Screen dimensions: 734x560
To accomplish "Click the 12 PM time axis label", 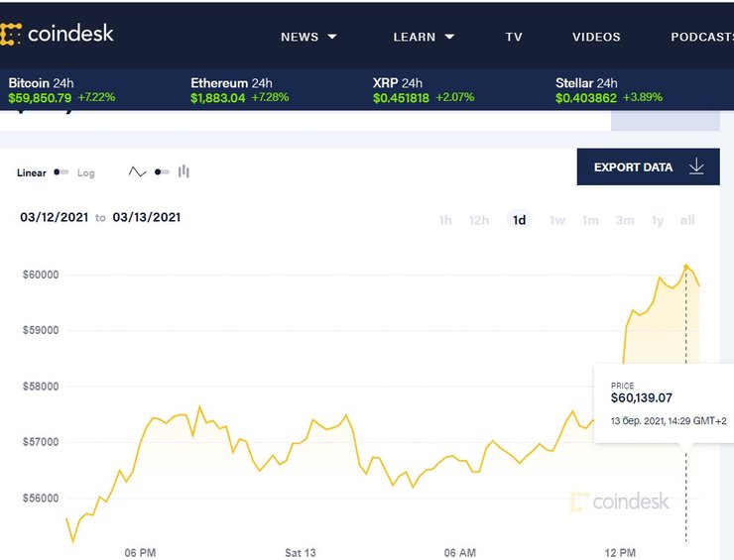I will (620, 553).
